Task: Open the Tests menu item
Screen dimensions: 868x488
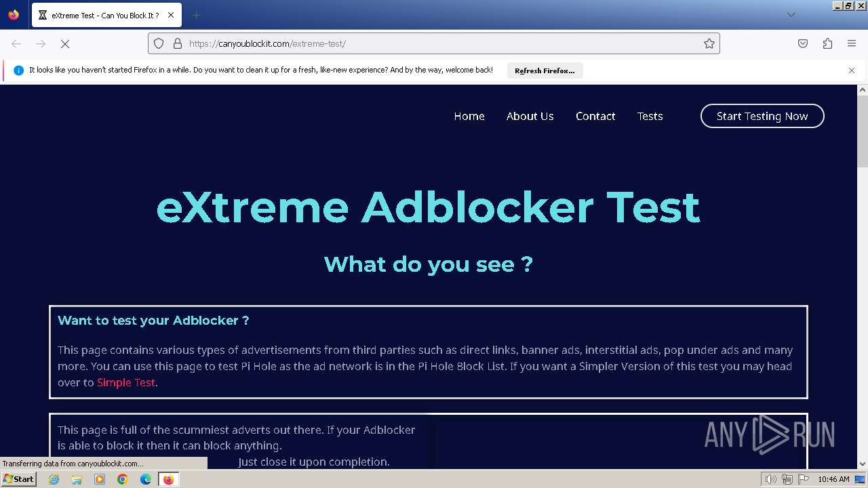Action: pyautogui.click(x=650, y=116)
